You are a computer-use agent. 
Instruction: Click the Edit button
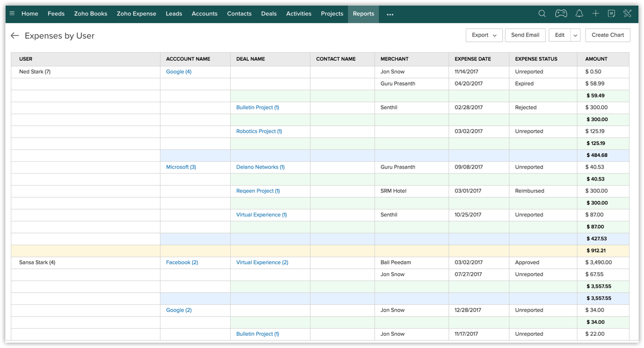coord(560,35)
